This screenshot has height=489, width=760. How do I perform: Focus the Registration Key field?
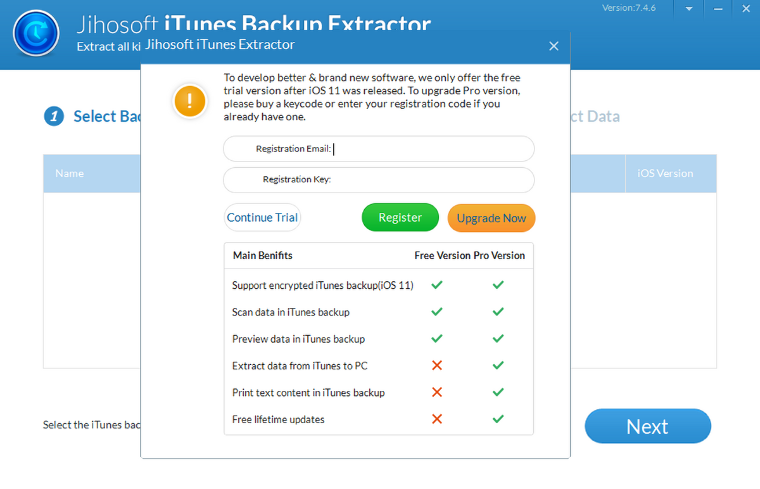point(379,180)
